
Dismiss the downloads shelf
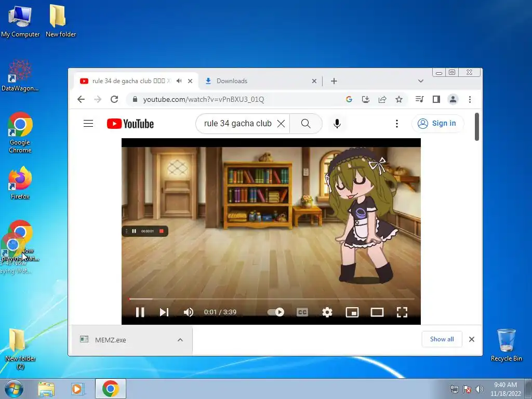point(472,339)
